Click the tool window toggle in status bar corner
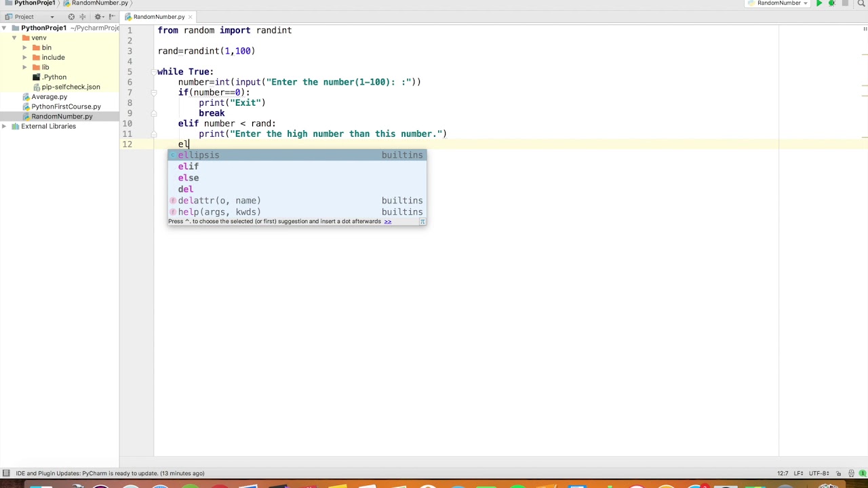 point(6,473)
